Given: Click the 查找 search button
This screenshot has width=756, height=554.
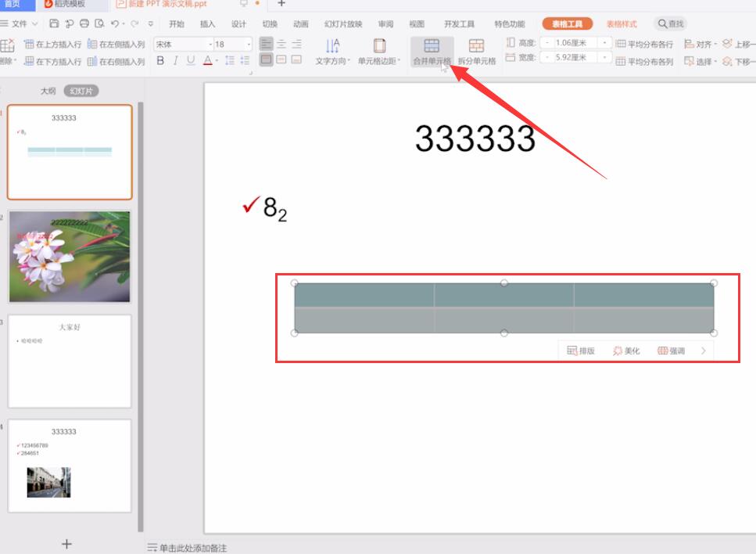Looking at the screenshot, I should pyautogui.click(x=671, y=23).
